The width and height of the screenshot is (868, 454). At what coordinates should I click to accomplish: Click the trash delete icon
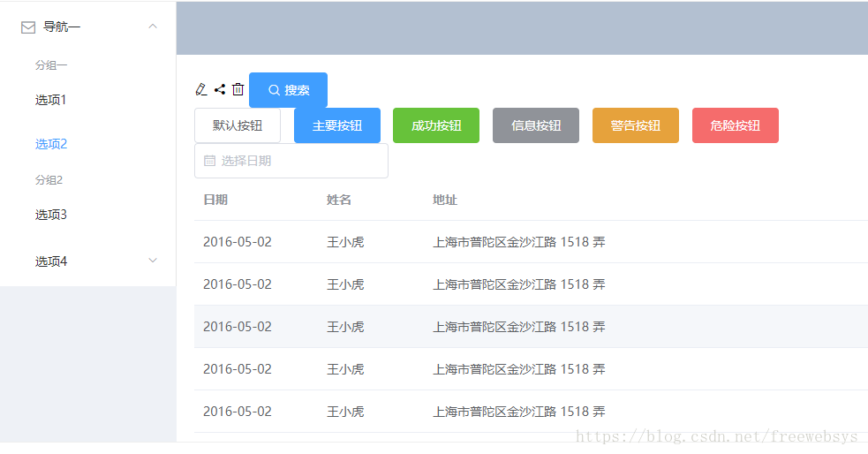tap(238, 89)
